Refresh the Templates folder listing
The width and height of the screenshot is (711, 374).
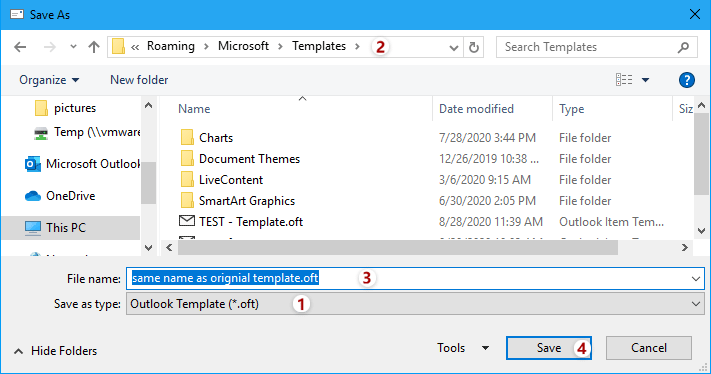[474, 47]
